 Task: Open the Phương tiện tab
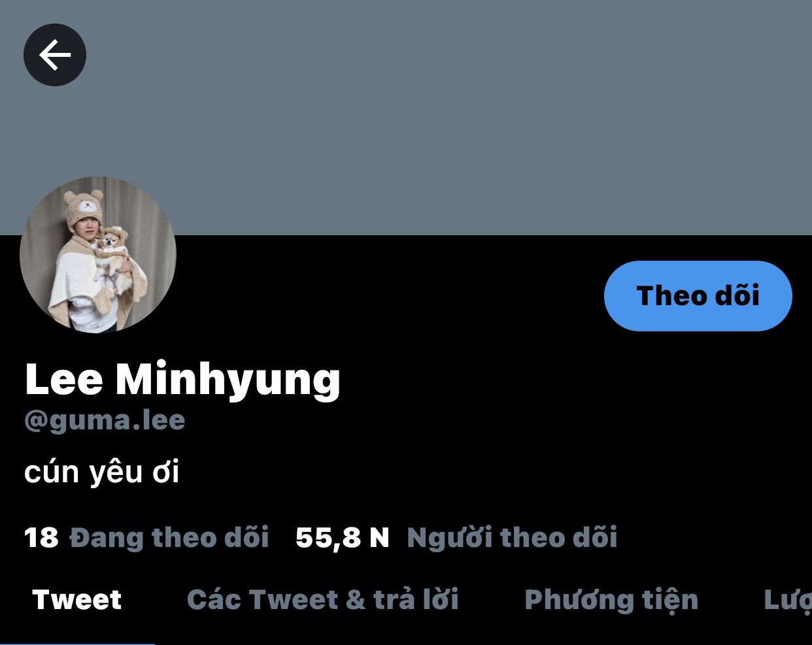[611, 601]
